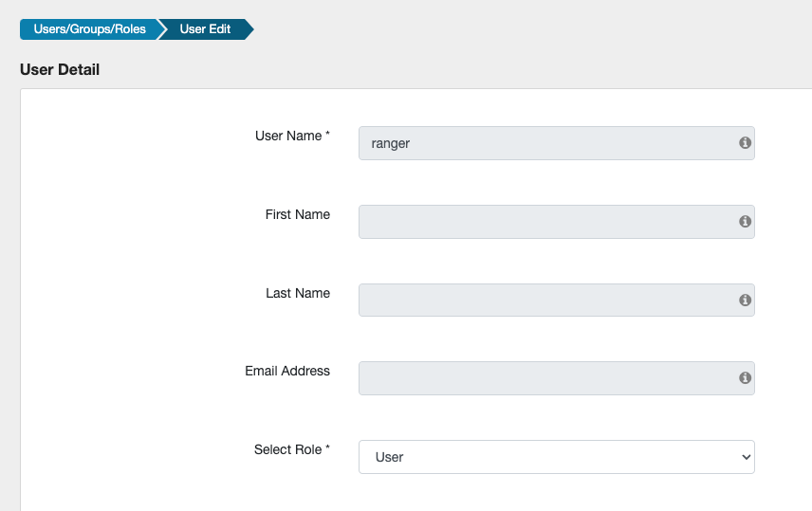Click the required asterisk beside Select Role
812x511 pixels.
[328, 449]
